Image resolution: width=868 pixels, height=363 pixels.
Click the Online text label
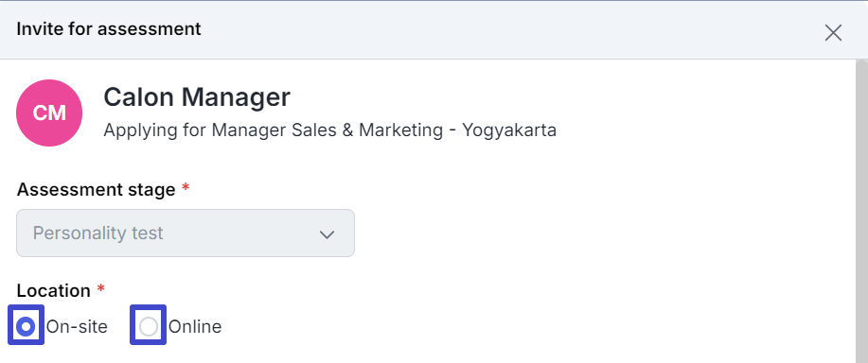tap(195, 326)
